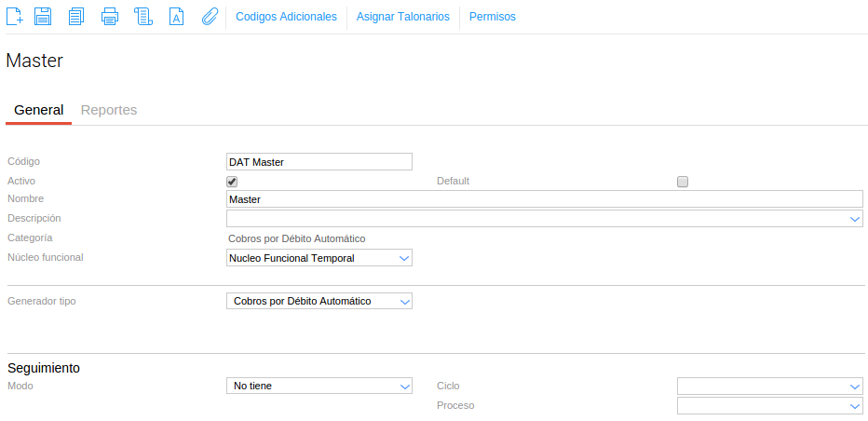Image resolution: width=868 pixels, height=421 pixels.
Task: Click the scroll document icon
Action: point(142,16)
